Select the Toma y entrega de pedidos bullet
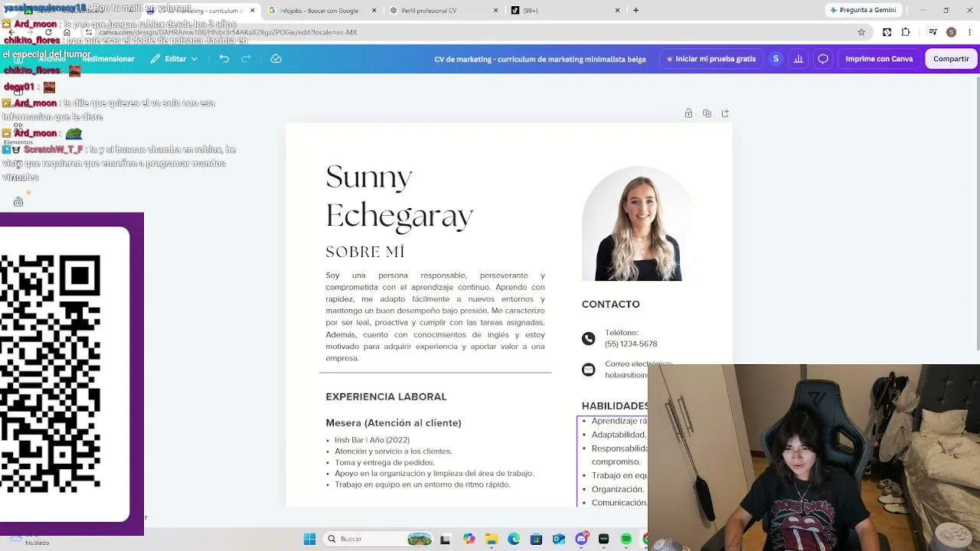980x551 pixels. click(384, 462)
